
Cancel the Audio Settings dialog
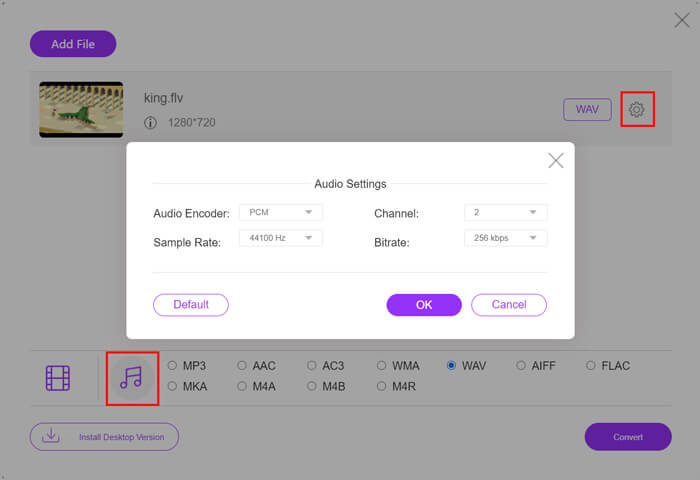coord(509,305)
